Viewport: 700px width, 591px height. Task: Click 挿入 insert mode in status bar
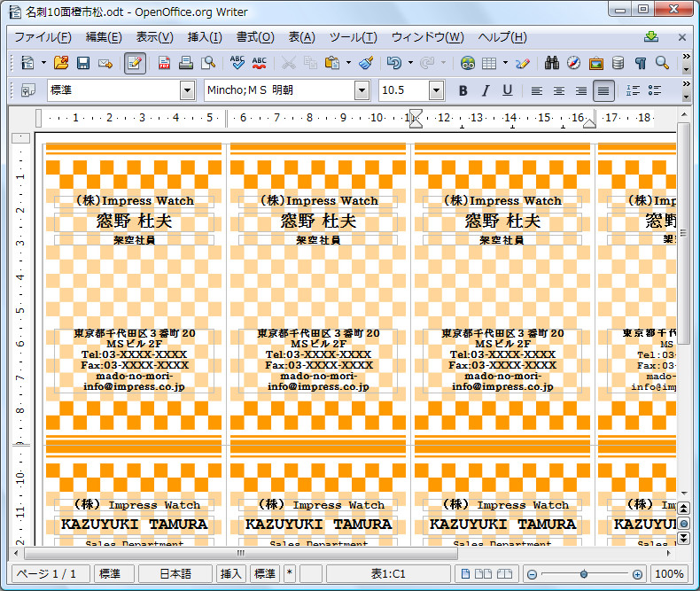coord(230,574)
